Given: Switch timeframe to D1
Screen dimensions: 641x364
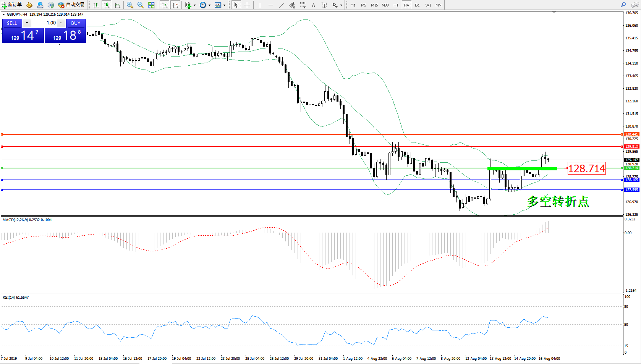Looking at the screenshot, I should (417, 5).
